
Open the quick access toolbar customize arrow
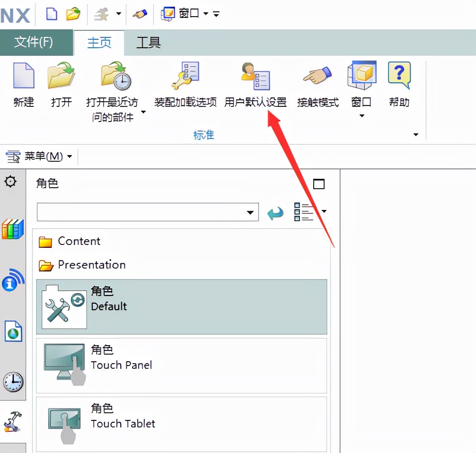click(216, 14)
